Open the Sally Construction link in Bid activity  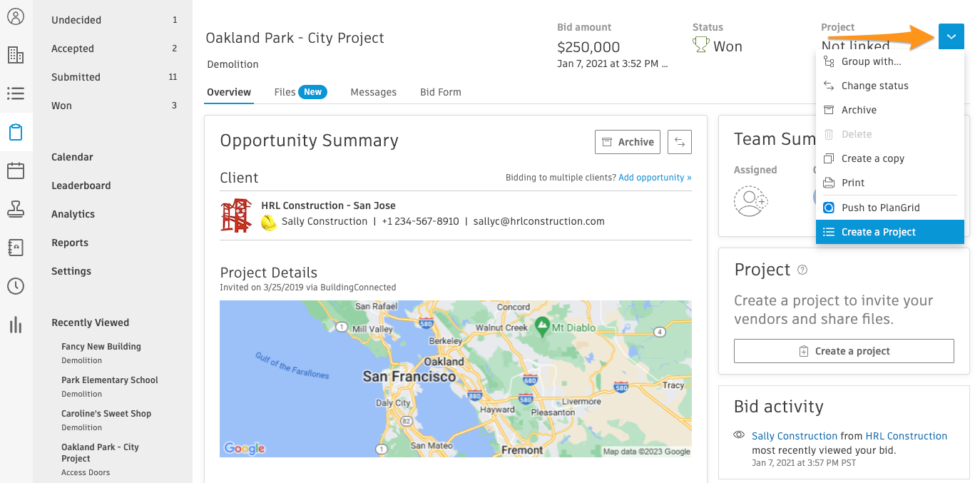(x=795, y=436)
